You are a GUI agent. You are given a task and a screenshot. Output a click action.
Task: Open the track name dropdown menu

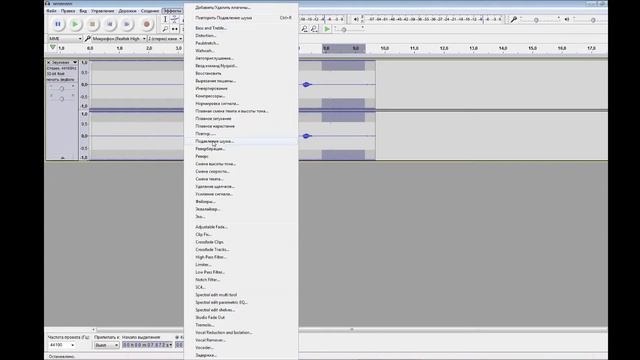coord(75,62)
